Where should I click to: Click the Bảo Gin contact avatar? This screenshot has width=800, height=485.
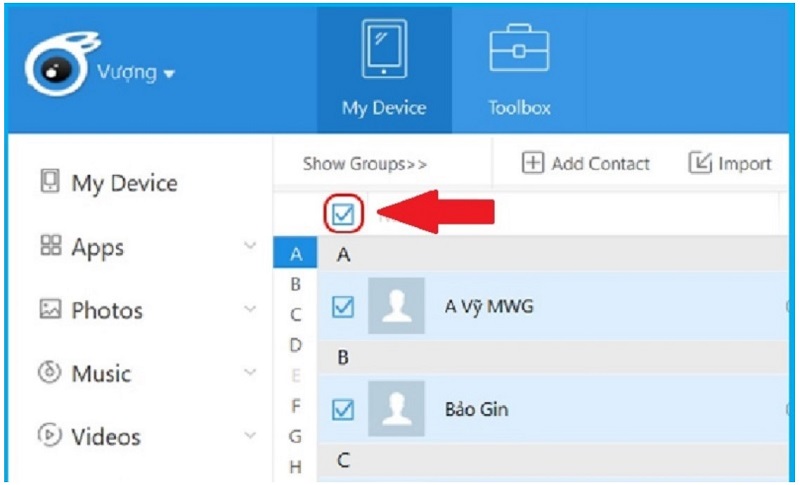pyautogui.click(x=396, y=409)
